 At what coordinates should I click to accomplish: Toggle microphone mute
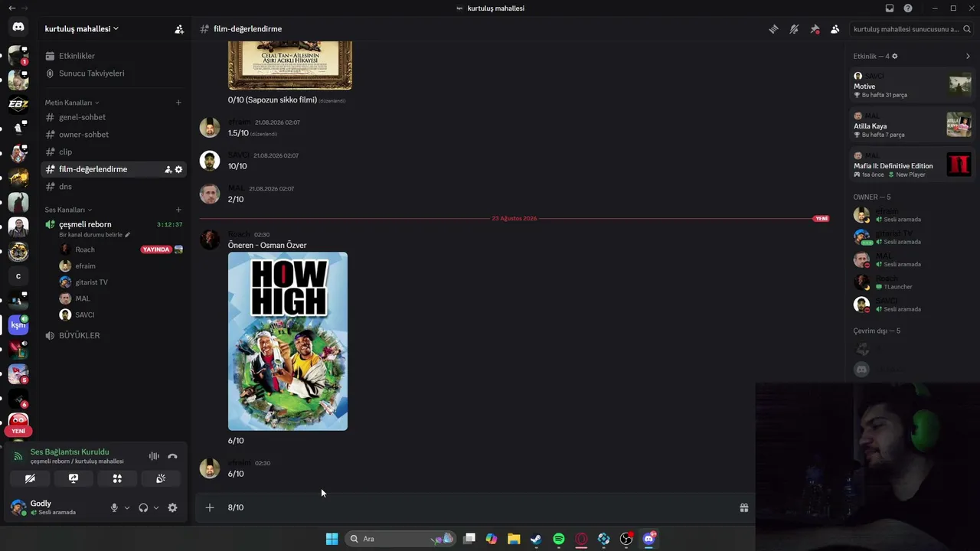[x=114, y=507]
